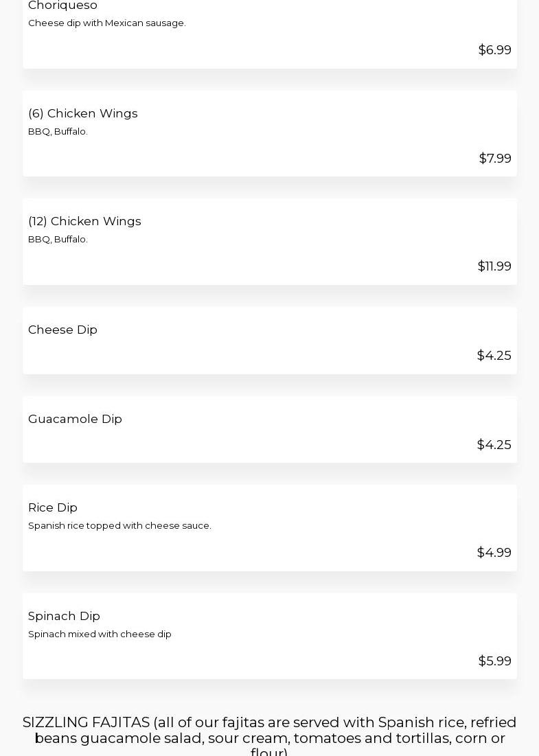Screen dimensions: 539x756
Task: Select the $6.99 Choriqueso price
Action: tap(494, 50)
